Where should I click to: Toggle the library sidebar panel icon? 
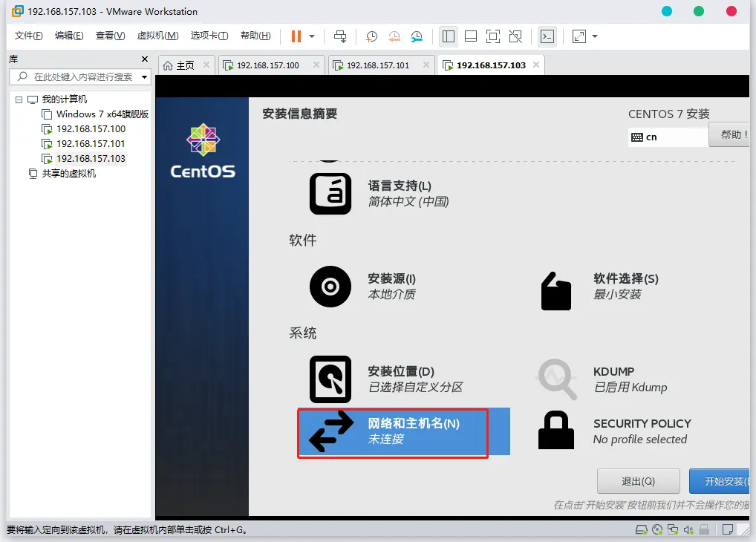click(449, 36)
